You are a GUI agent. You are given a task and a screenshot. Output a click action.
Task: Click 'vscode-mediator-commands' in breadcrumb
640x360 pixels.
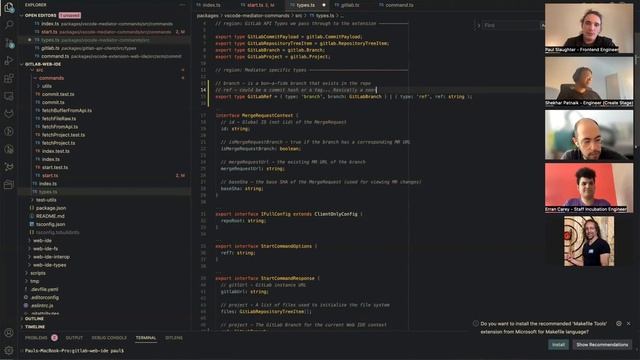tap(256, 16)
